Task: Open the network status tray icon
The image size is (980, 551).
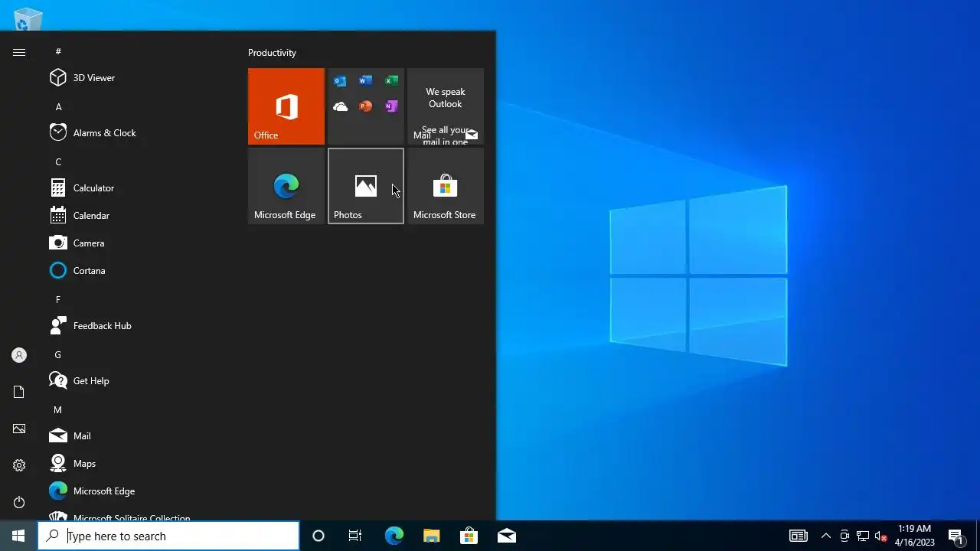Action: point(863,536)
